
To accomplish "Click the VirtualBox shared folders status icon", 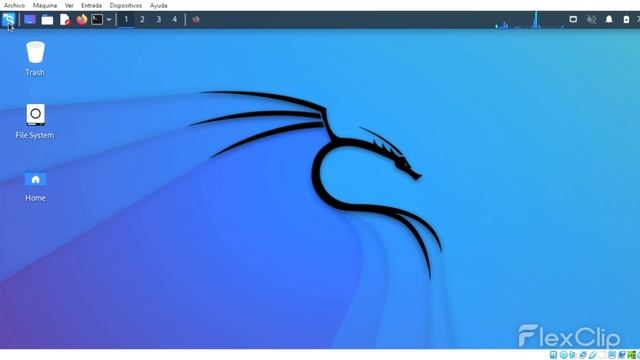I will (602, 355).
